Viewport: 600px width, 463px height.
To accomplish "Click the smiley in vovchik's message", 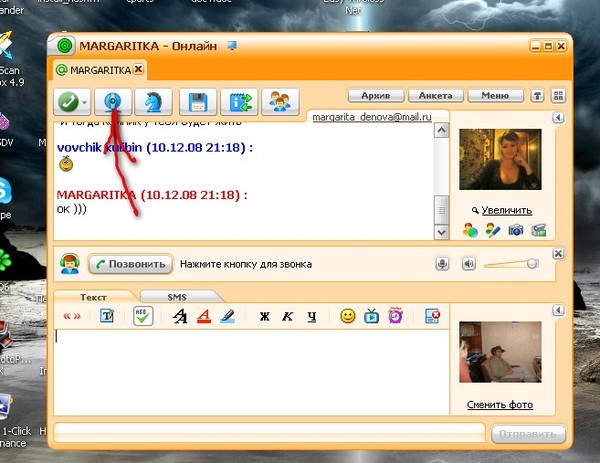I will [66, 164].
